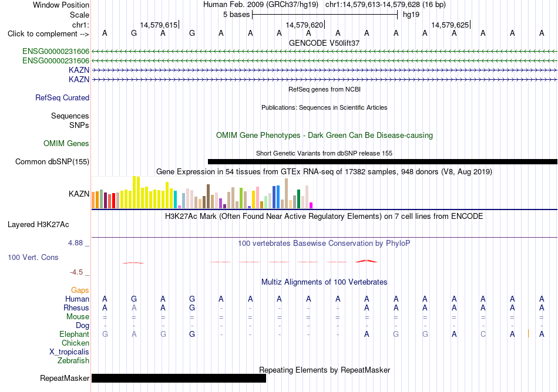Select the X_tropicalis row label
The image size is (558, 392).
[x=69, y=352]
